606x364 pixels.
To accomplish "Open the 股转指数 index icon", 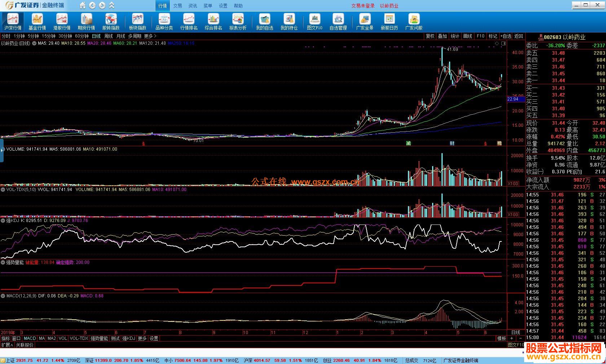I will tap(111, 22).
